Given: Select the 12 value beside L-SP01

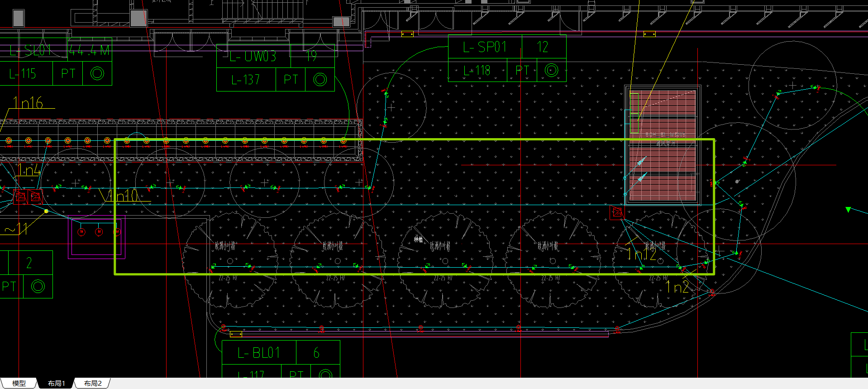Looking at the screenshot, I should pos(542,47).
